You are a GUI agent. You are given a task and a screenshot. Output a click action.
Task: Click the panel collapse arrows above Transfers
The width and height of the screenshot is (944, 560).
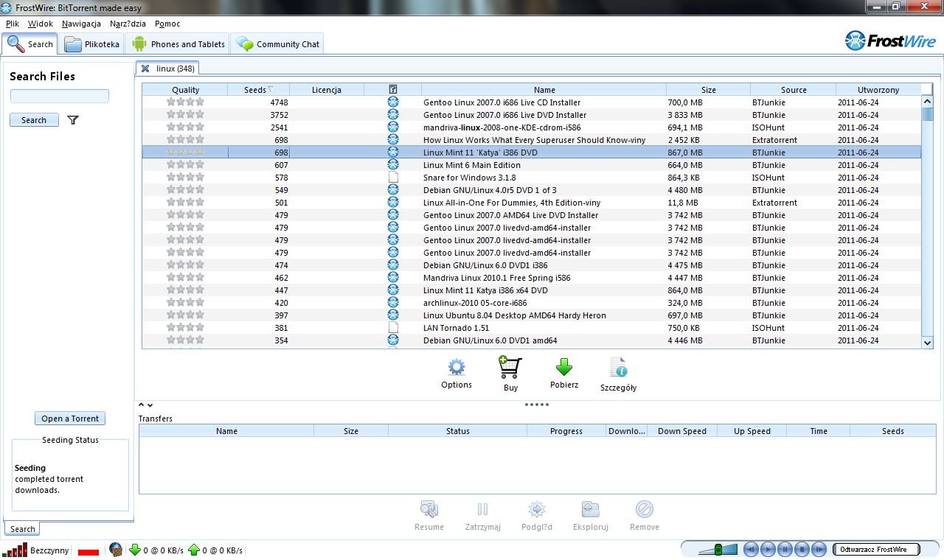[145, 405]
